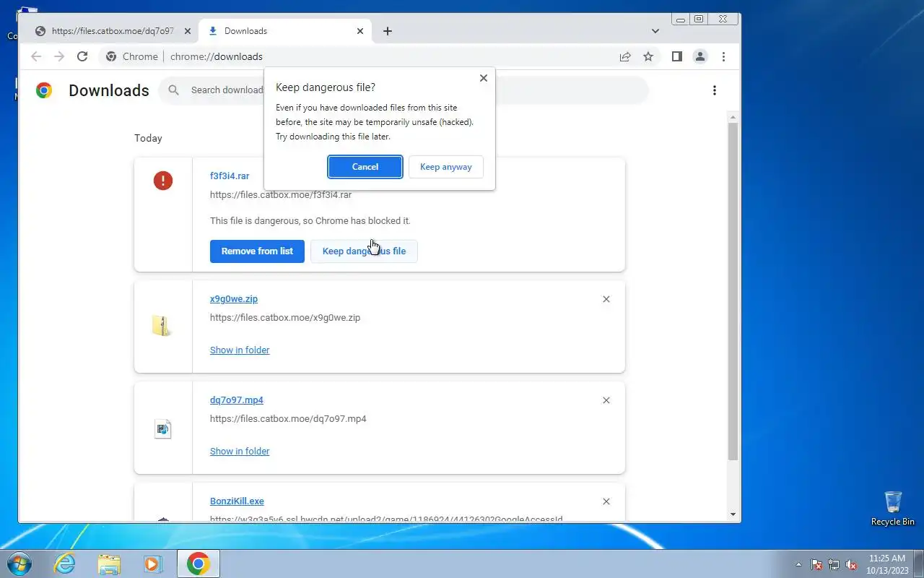Screen dimensions: 924x578
Task: Close the files.catbox.moe tab
Action: [x=188, y=31]
